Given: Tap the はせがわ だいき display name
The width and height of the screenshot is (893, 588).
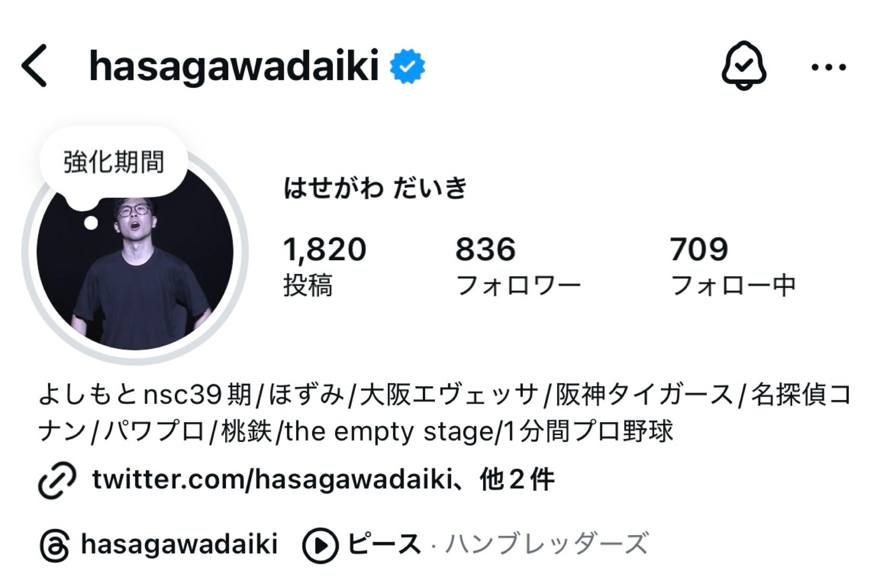Looking at the screenshot, I should (375, 188).
